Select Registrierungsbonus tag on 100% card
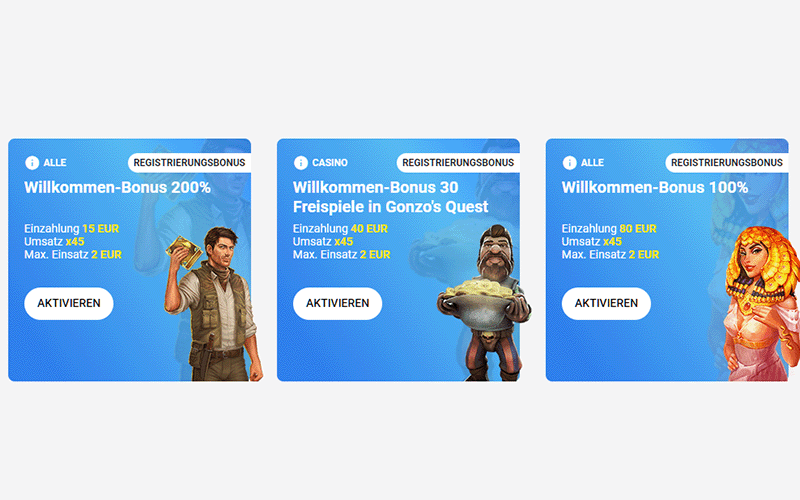This screenshot has width=800, height=500. coord(727,163)
